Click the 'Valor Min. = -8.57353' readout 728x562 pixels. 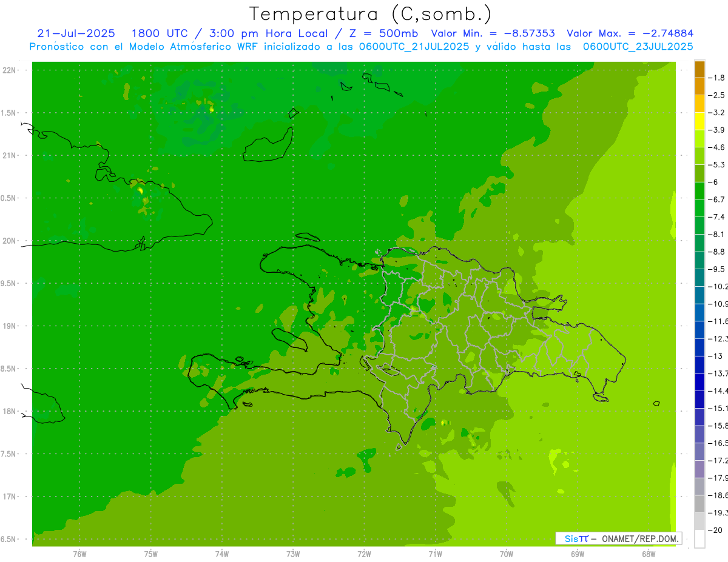[x=493, y=33]
